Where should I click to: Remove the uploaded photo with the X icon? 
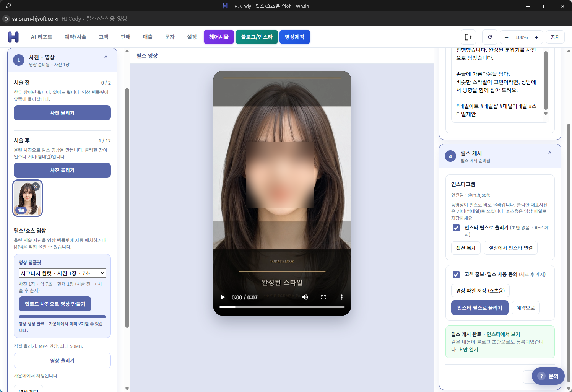coord(36,187)
